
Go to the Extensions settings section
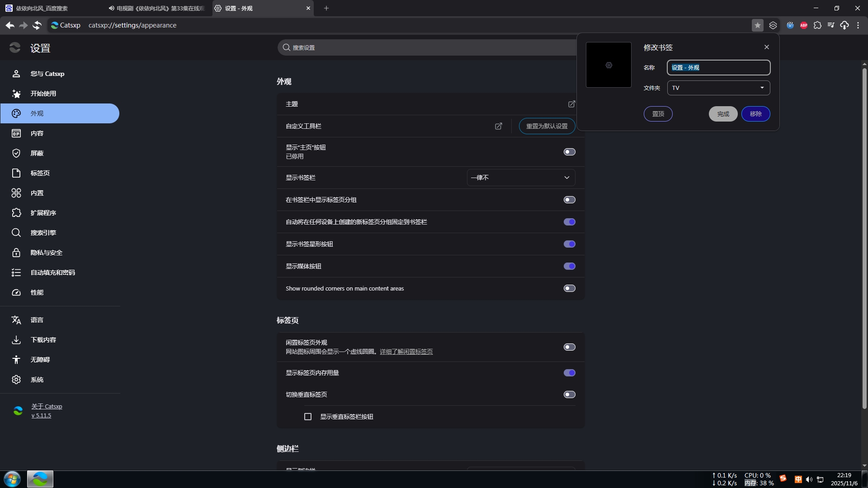click(x=43, y=213)
